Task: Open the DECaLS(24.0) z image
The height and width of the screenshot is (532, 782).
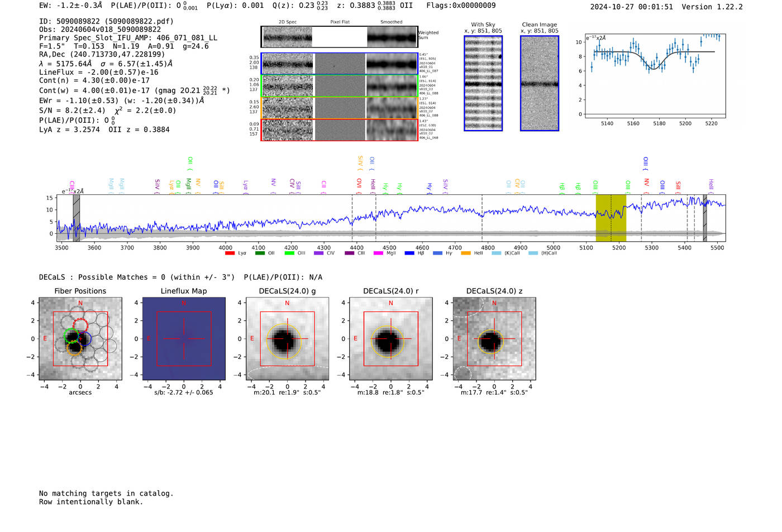Action: pos(494,339)
